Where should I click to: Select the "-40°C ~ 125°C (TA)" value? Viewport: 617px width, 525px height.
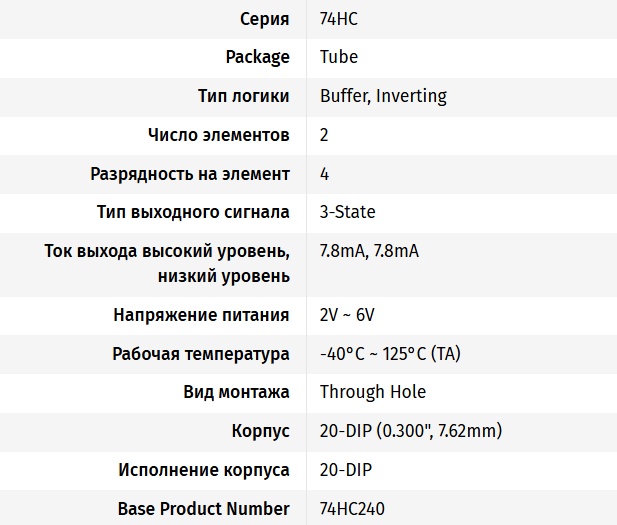[390, 354]
